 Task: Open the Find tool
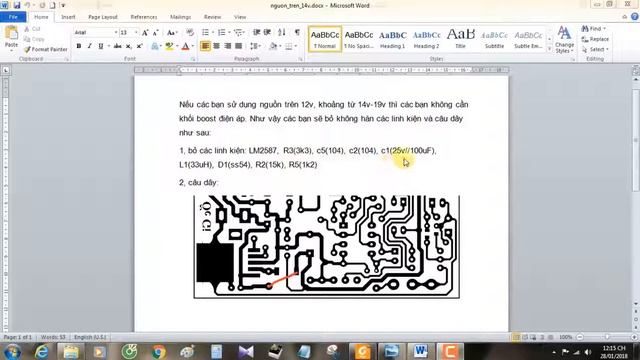594,29
